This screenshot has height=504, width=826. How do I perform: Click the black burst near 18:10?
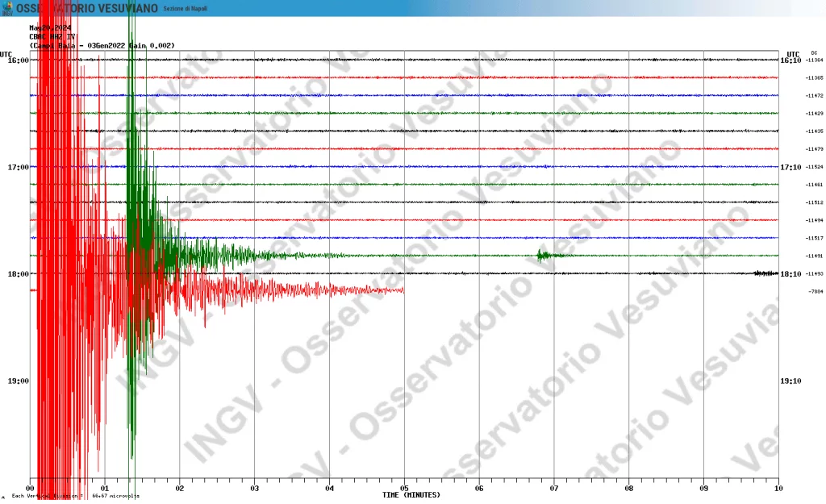763,273
